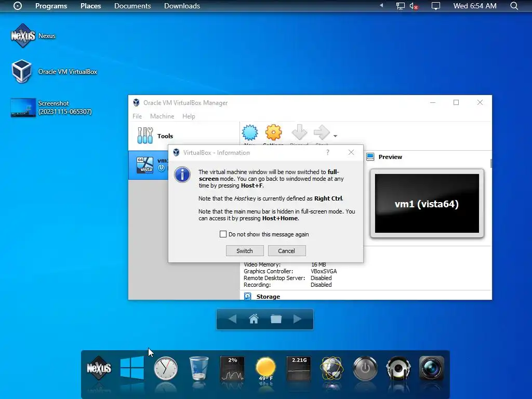This screenshot has height=399, width=532.
Task: Click the New machine toolbar icon
Action: tap(250, 132)
